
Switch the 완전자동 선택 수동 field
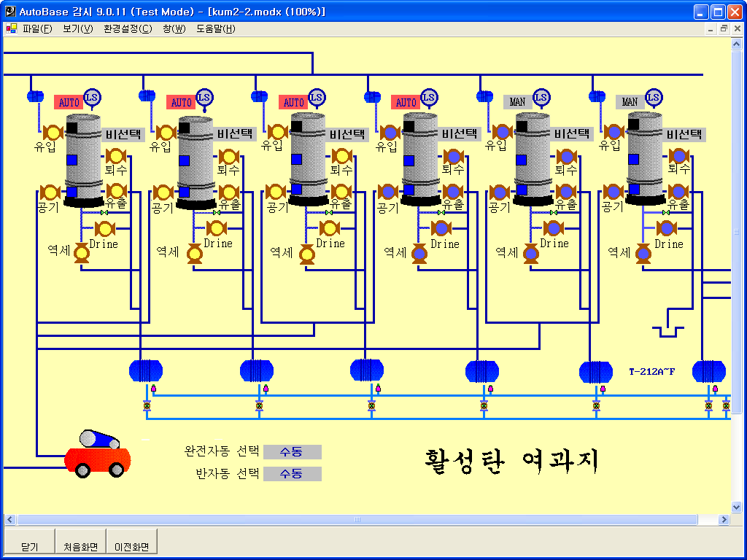[292, 452]
